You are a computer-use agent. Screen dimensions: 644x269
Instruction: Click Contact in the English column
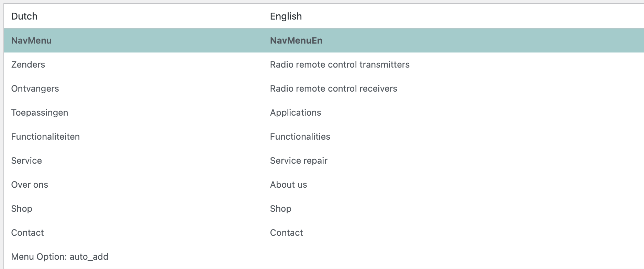pyautogui.click(x=286, y=233)
